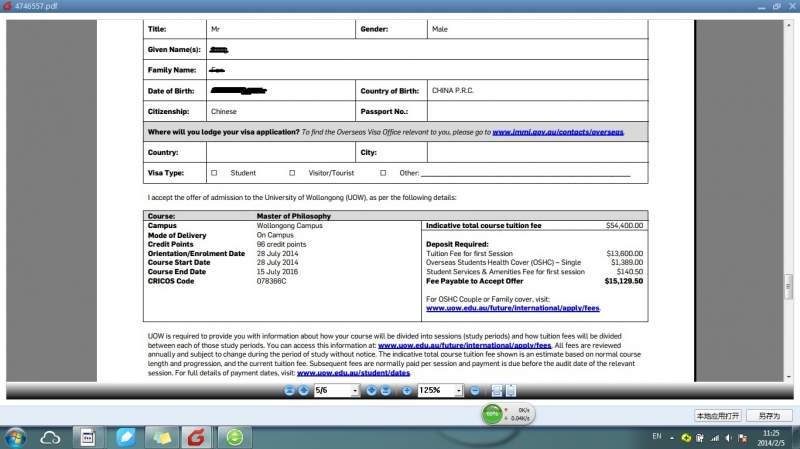Click the volume speaker tray icon
Screen dimensions: 800x449
point(728,438)
